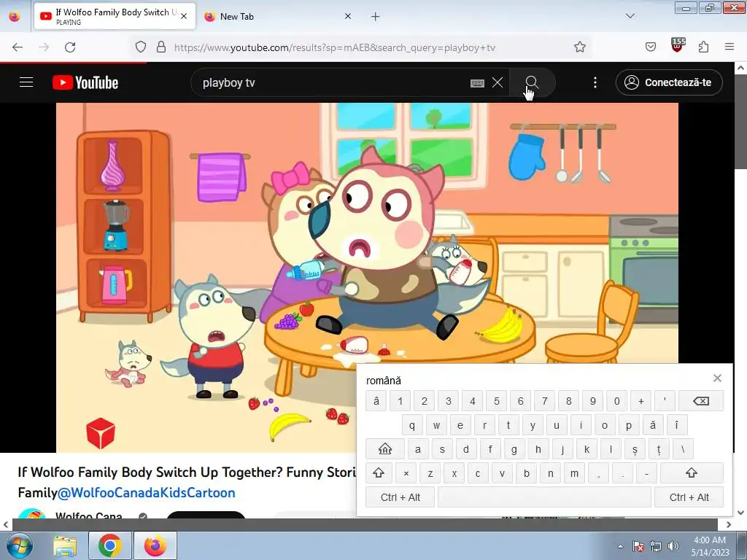Screen dimensions: 747x560
Task: Close the Wolfoo YouTube tab
Action: click(x=184, y=16)
